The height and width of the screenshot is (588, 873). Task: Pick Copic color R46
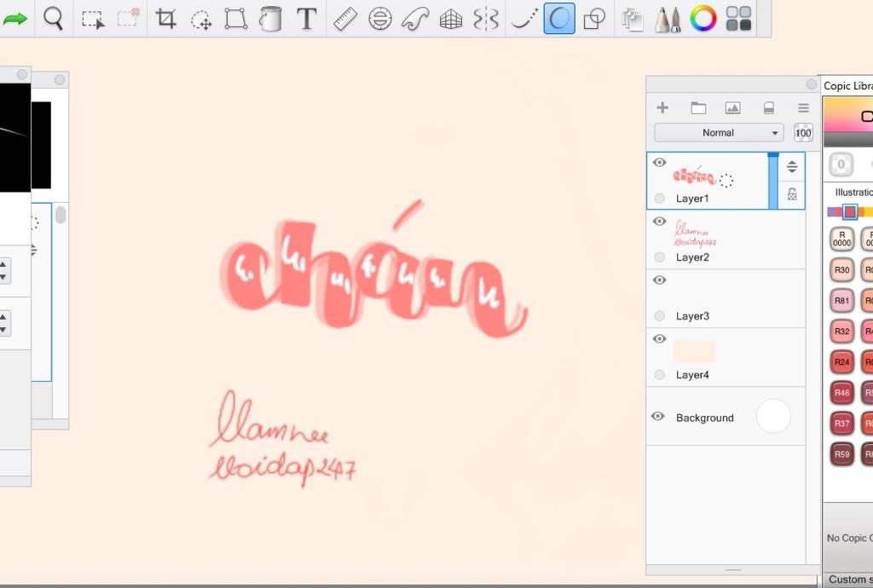841,393
